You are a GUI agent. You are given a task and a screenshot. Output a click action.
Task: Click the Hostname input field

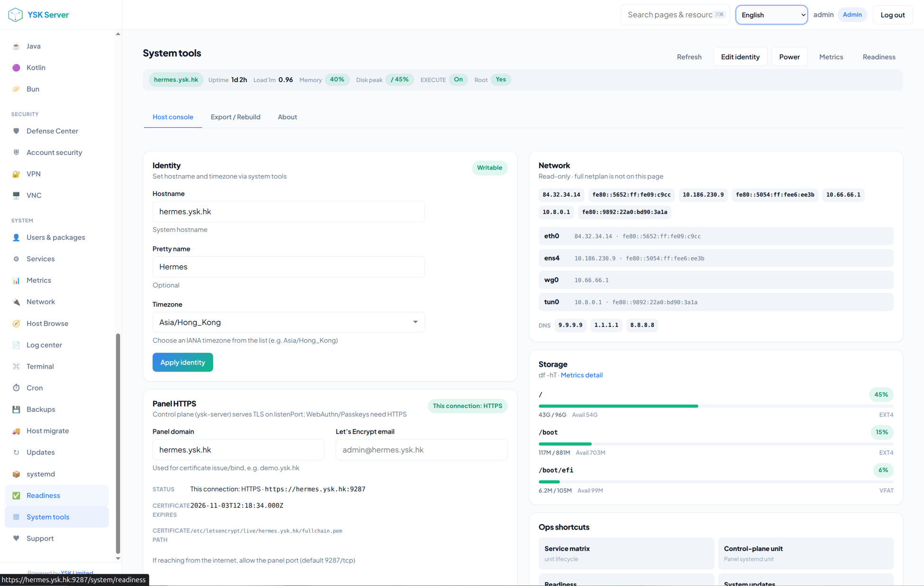(x=288, y=212)
